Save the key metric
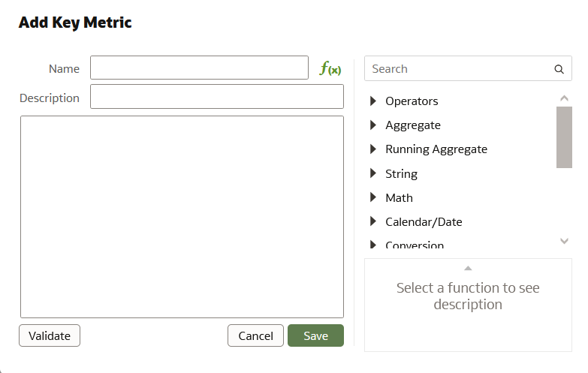This screenshot has width=588, height=373. [315, 335]
